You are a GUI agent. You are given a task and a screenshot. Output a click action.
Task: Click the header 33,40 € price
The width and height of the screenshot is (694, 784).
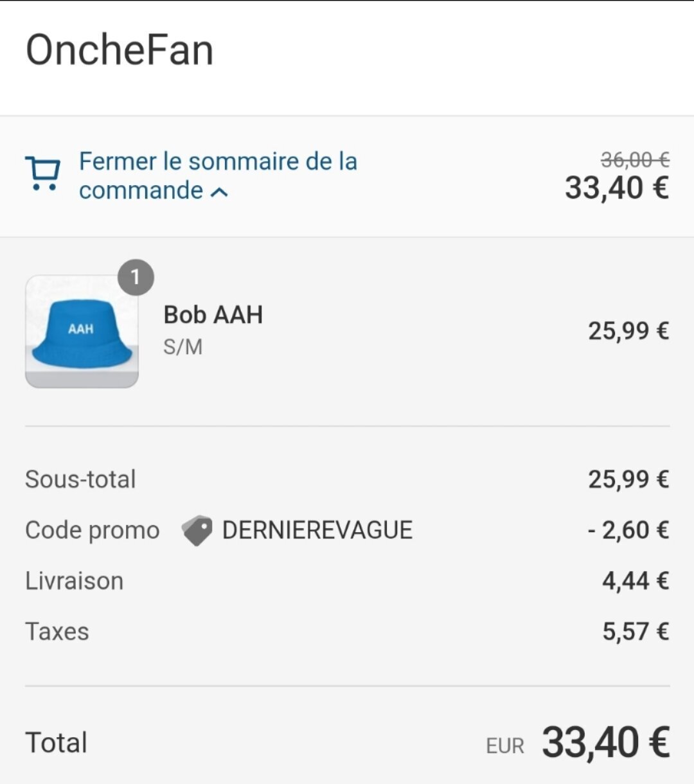point(617,188)
